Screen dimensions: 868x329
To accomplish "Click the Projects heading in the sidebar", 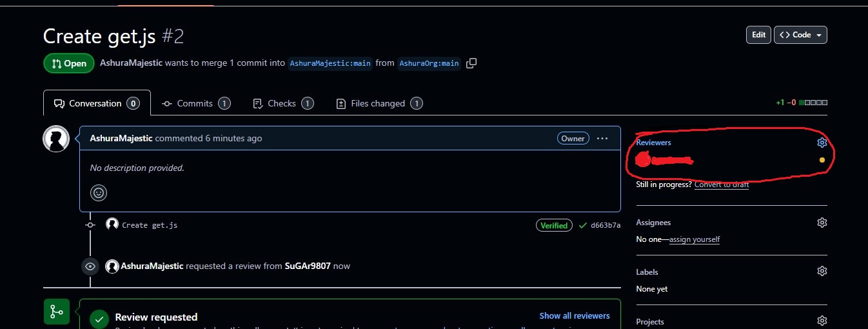I will click(x=650, y=321).
